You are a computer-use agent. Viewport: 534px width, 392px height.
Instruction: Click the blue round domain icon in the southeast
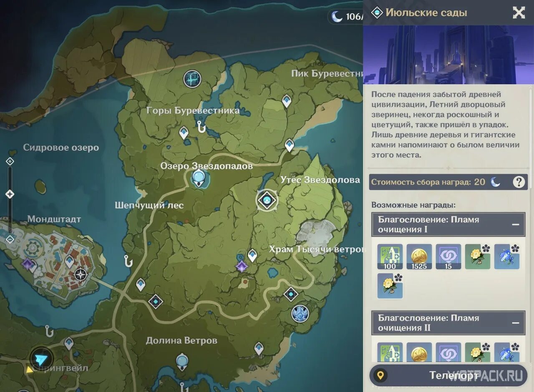pyautogui.click(x=300, y=313)
